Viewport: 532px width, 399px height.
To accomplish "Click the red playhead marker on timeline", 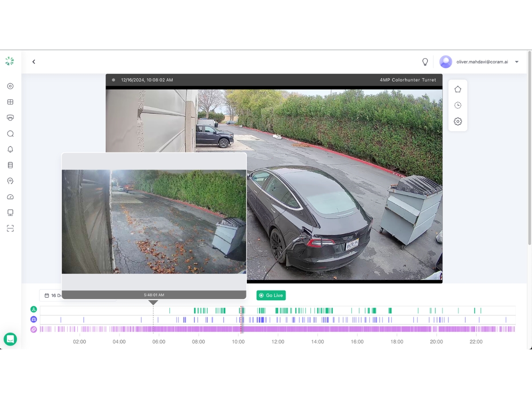I will (x=241, y=320).
